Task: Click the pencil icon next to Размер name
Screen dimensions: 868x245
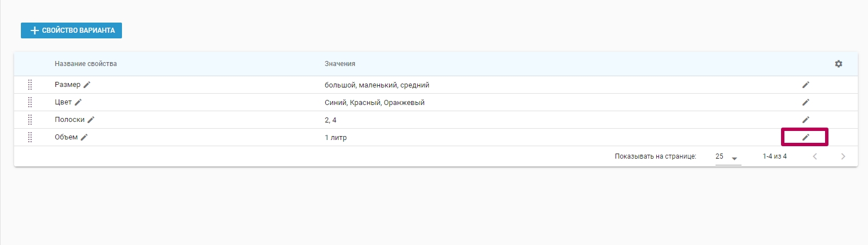Action: pyautogui.click(x=87, y=85)
